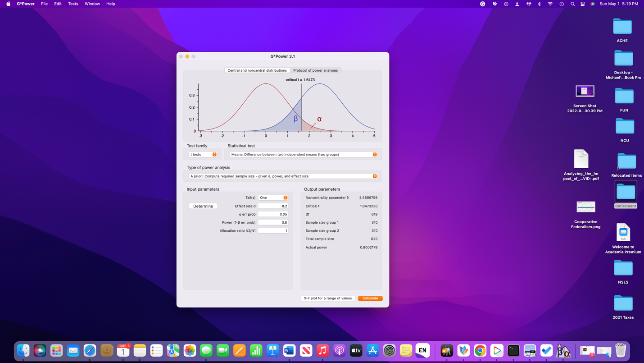Open Calendar showing May 1 in Dock

click(123, 350)
